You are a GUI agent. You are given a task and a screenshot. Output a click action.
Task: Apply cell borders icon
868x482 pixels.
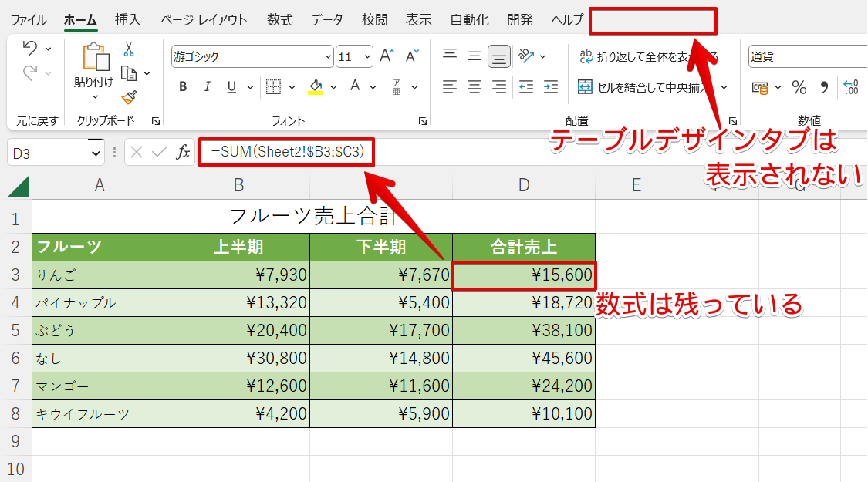(x=273, y=87)
